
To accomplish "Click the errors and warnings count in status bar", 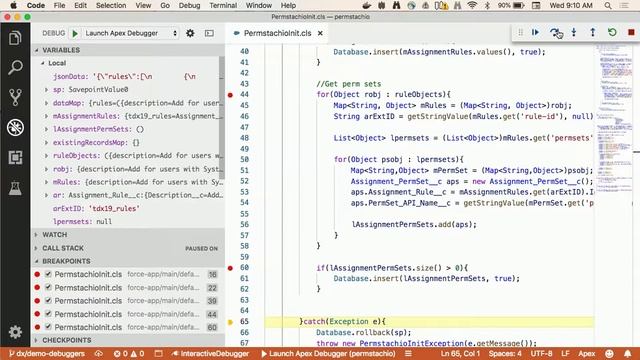I will click(129, 353).
